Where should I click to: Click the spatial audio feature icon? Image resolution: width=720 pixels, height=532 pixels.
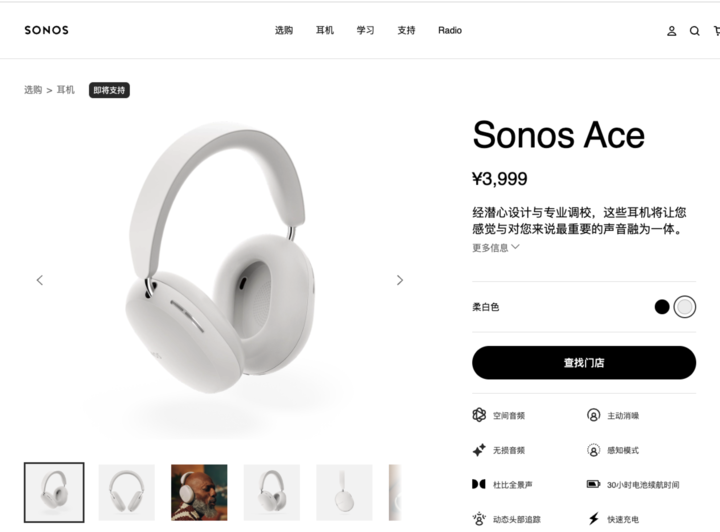(479, 415)
